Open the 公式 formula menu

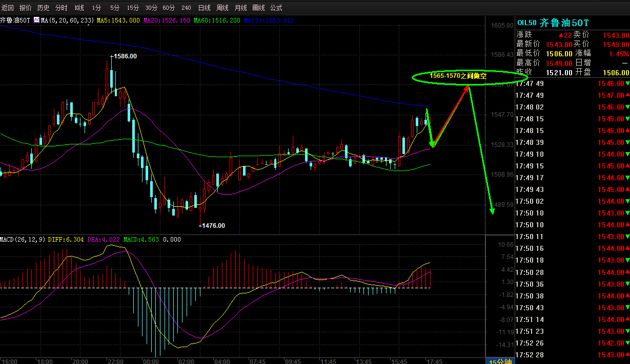point(276,8)
